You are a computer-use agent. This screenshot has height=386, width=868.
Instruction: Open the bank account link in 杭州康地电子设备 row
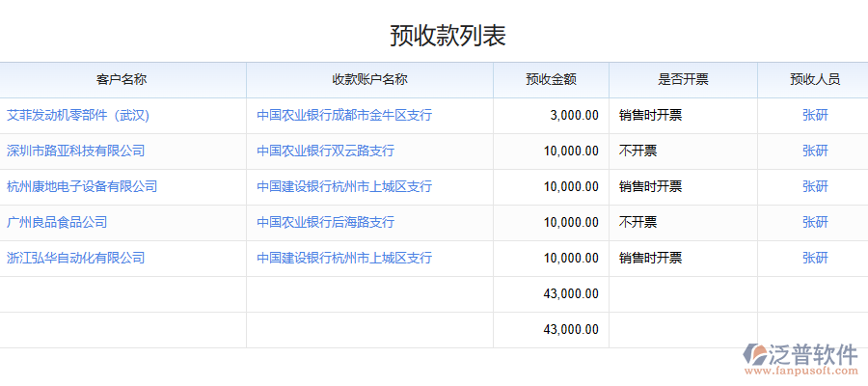(343, 187)
